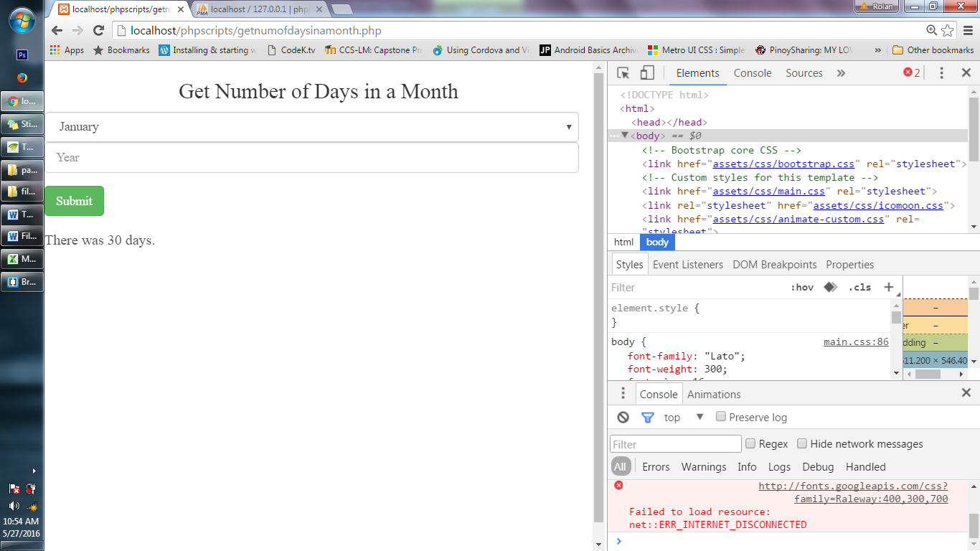
Task: Filter console by Handled level
Action: 866,466
